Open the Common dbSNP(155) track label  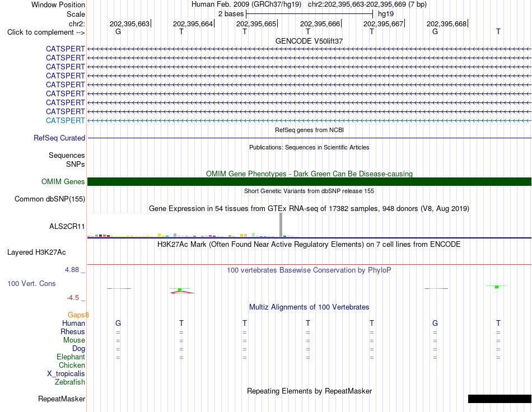click(49, 199)
